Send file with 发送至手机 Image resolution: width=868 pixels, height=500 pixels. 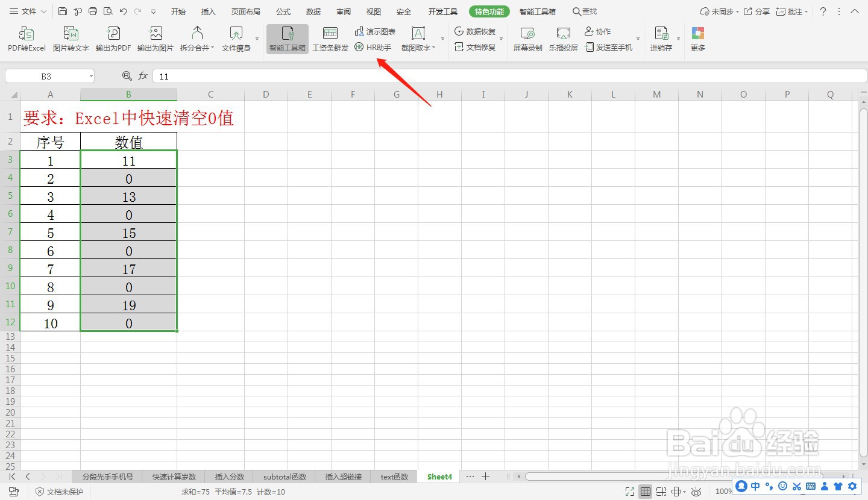pyautogui.click(x=609, y=47)
